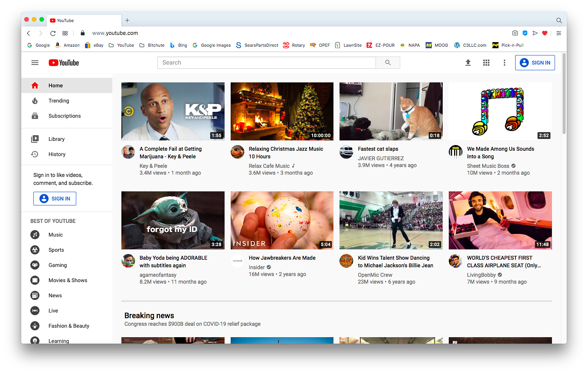Select Subscriptions in the sidebar
This screenshot has height=374, width=588.
(x=67, y=116)
